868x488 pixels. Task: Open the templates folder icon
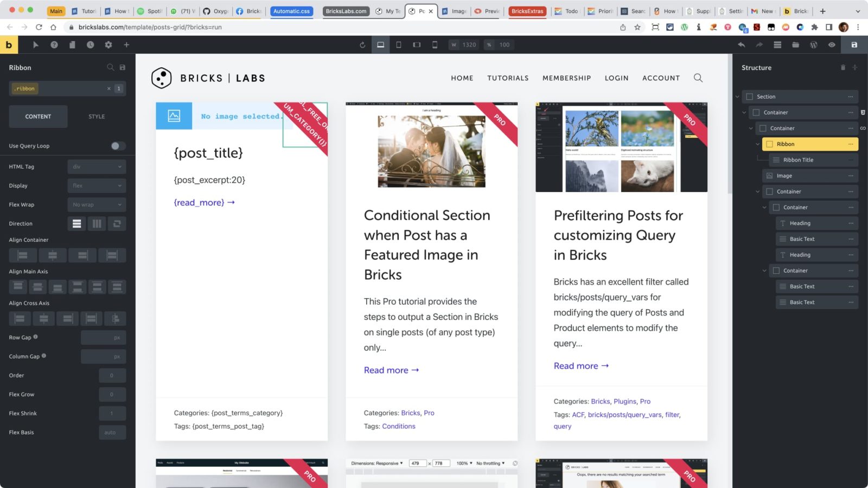(795, 45)
